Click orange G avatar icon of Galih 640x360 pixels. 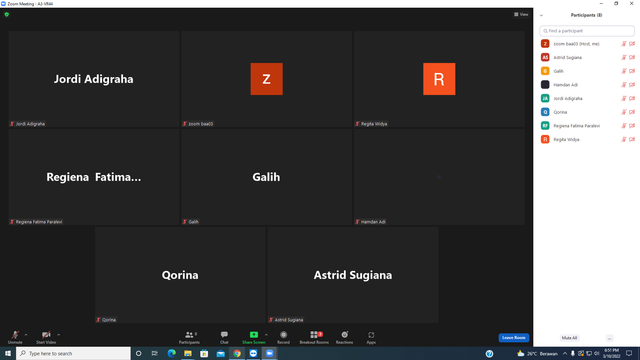[x=545, y=71]
